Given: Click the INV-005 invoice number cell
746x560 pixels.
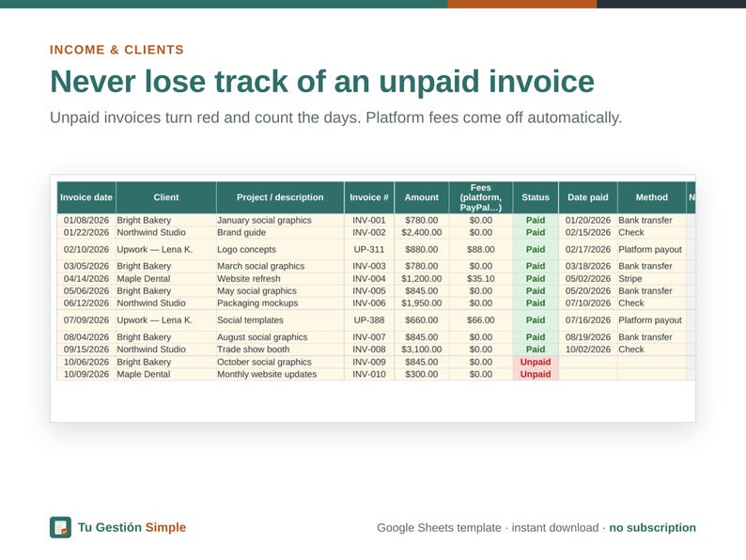Looking at the screenshot, I should (x=369, y=290).
